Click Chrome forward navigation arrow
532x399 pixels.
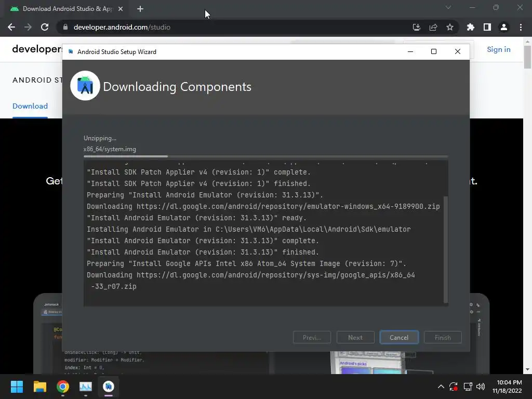tap(28, 27)
